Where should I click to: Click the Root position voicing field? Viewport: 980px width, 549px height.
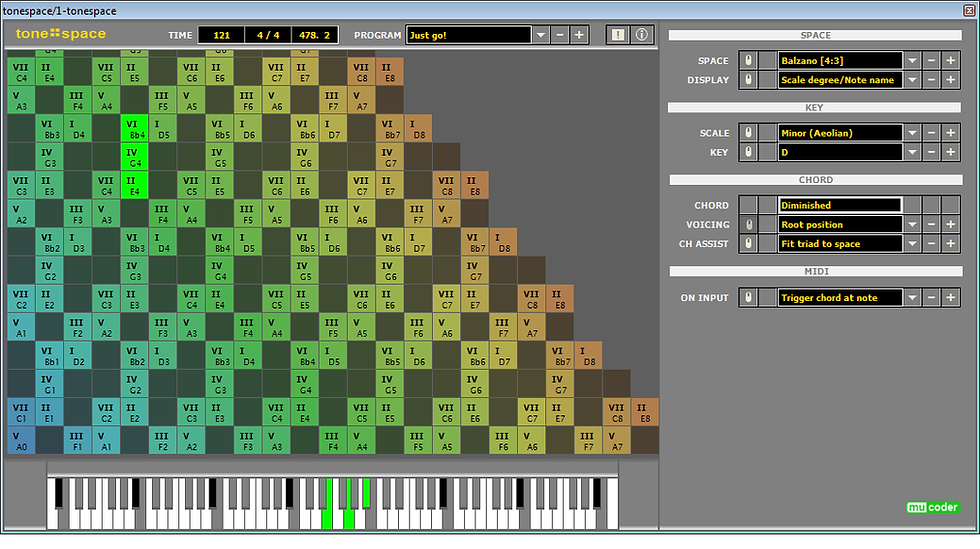pos(840,224)
